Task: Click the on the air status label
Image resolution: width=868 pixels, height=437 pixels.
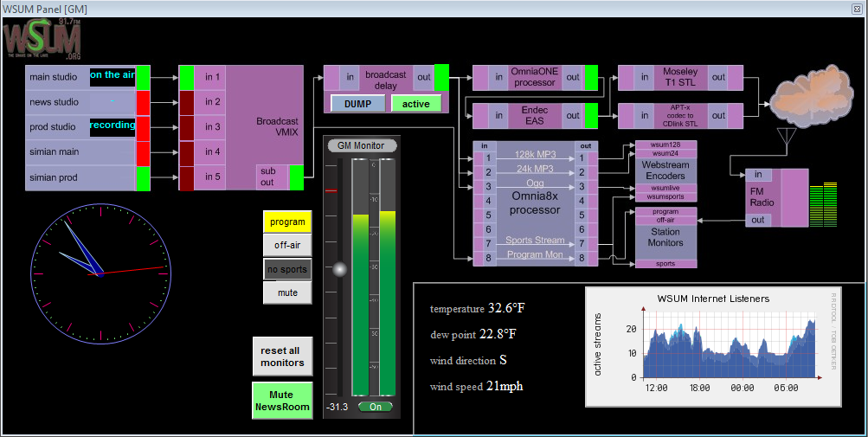Action: (113, 75)
